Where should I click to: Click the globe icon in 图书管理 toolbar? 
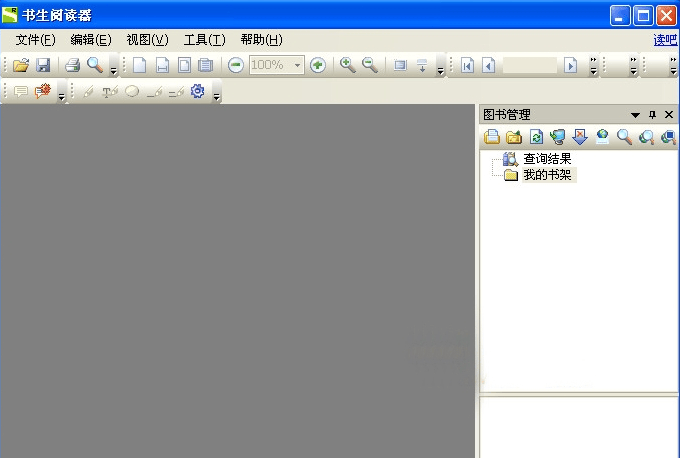(x=602, y=137)
